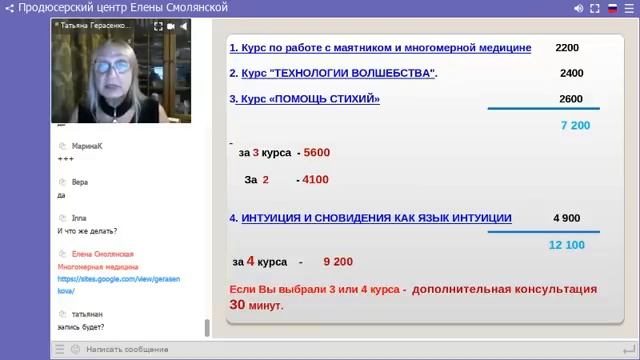Click the avatar icon next to татьянан
The width and height of the screenshot is (640, 360).
point(62,314)
